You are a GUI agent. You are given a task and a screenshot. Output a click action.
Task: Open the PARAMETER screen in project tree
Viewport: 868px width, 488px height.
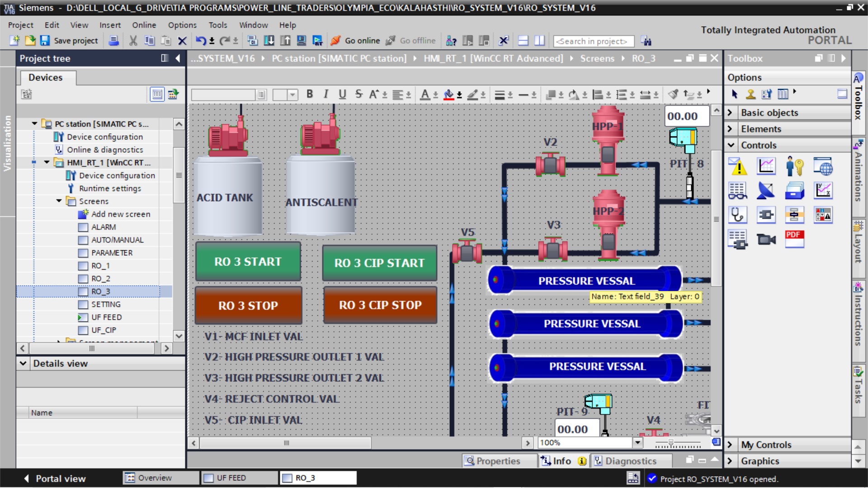click(x=112, y=253)
